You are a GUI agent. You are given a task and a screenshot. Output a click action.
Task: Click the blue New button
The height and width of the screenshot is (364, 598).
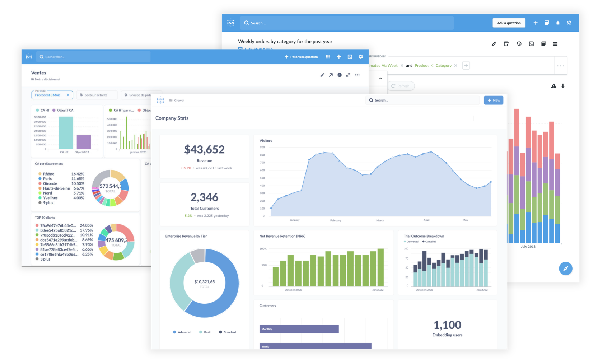[494, 100]
